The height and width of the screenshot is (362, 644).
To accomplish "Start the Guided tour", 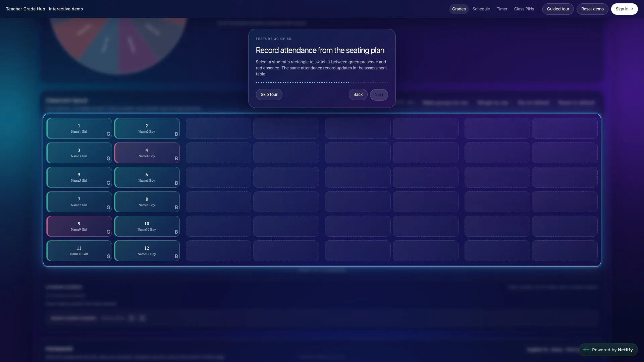I will pyautogui.click(x=558, y=9).
